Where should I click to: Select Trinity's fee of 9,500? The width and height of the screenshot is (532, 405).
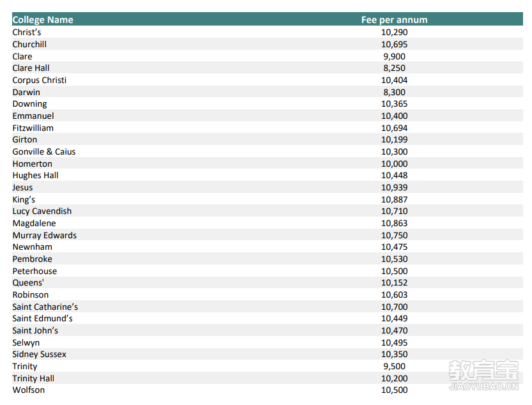point(395,367)
